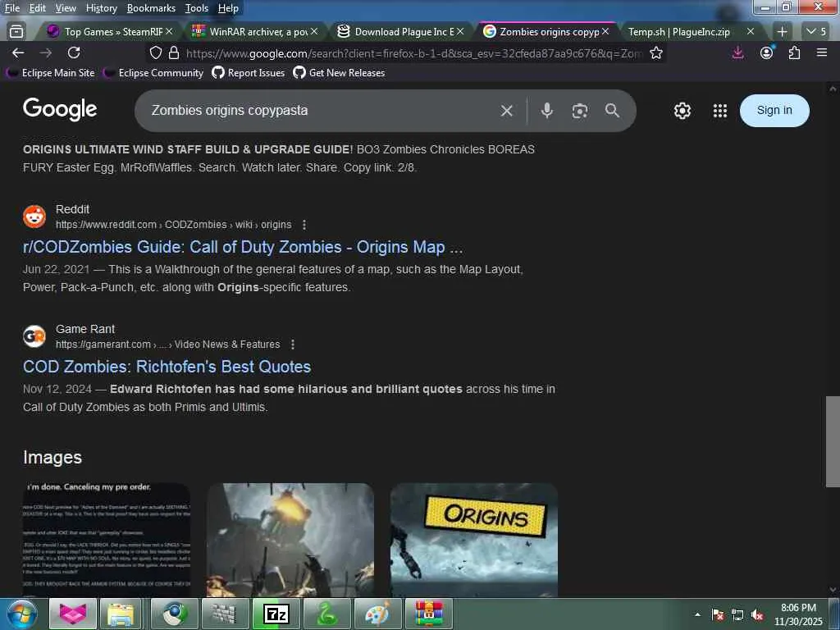Viewport: 840px width, 630px height.
Task: Open Canceling my pre order image thumbnail
Action: [x=107, y=540]
